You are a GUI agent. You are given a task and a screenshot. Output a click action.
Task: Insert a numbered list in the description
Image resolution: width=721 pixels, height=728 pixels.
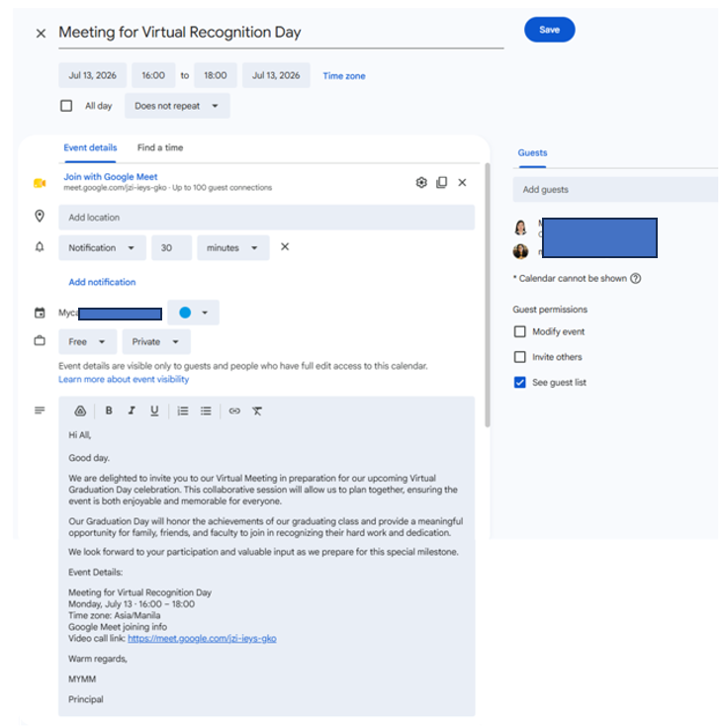click(183, 410)
